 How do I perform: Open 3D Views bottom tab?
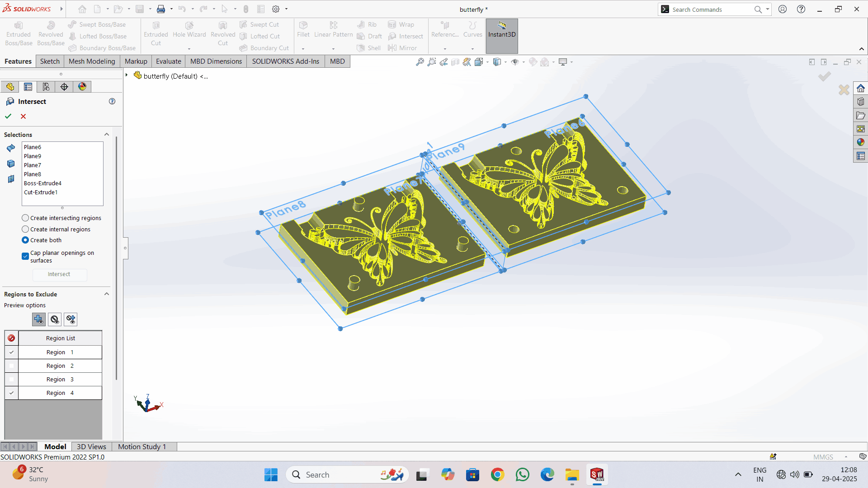pos(91,446)
